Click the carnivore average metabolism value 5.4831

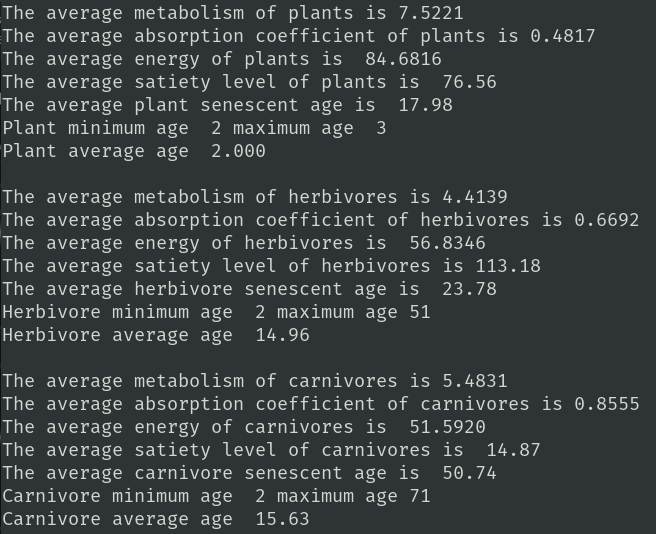click(x=474, y=381)
